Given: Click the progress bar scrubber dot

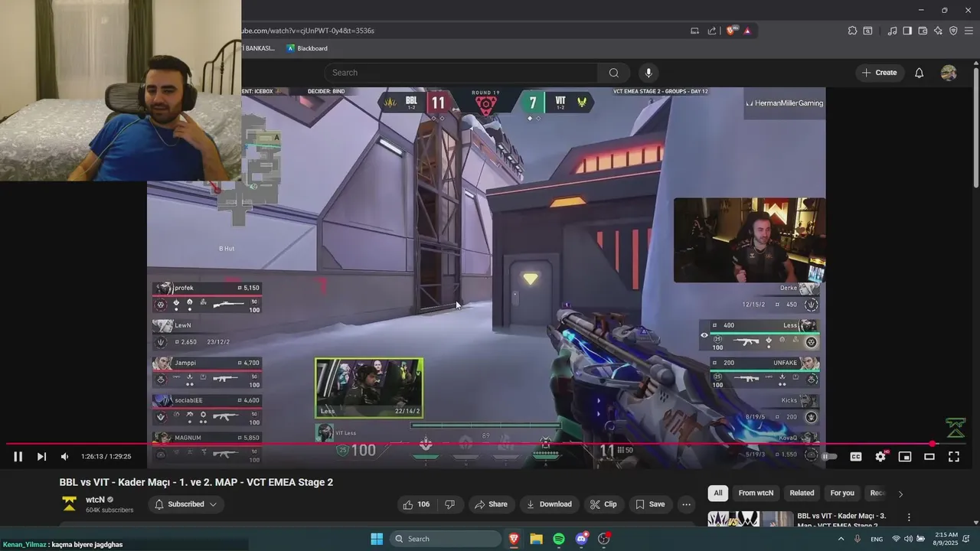Looking at the screenshot, I should 933,444.
